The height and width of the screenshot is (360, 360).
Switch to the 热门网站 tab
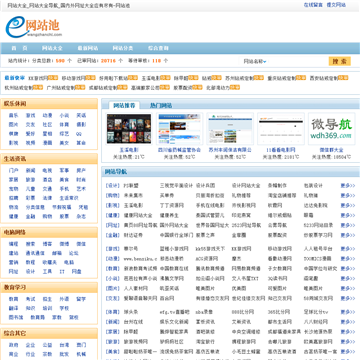[x=161, y=106]
